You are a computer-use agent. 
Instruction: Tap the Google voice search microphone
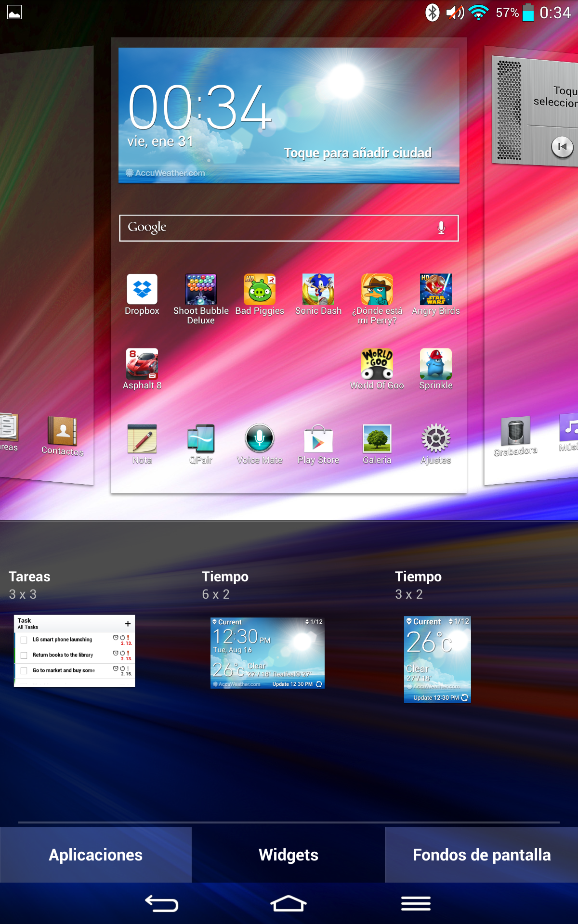click(x=441, y=228)
